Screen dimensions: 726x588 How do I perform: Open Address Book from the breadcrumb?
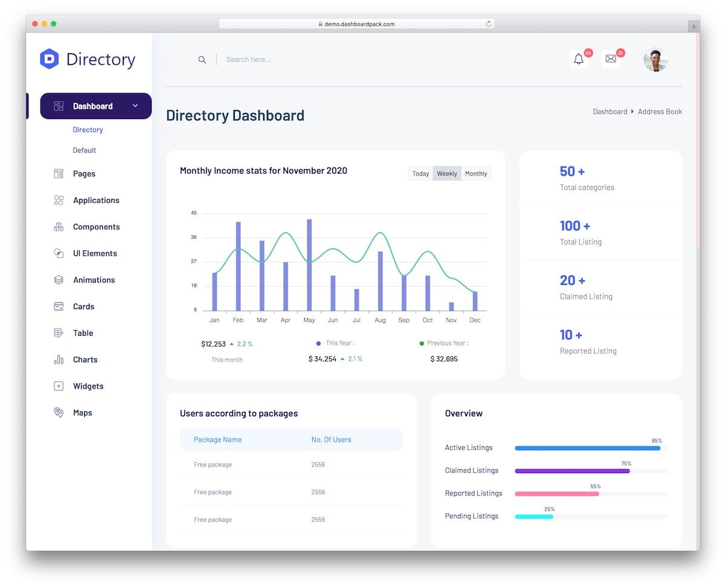(659, 111)
